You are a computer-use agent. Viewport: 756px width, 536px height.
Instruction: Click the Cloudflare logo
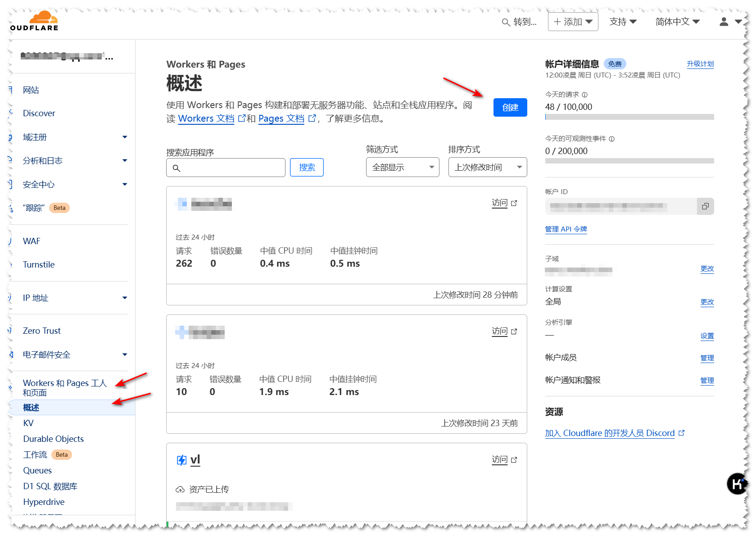35,21
